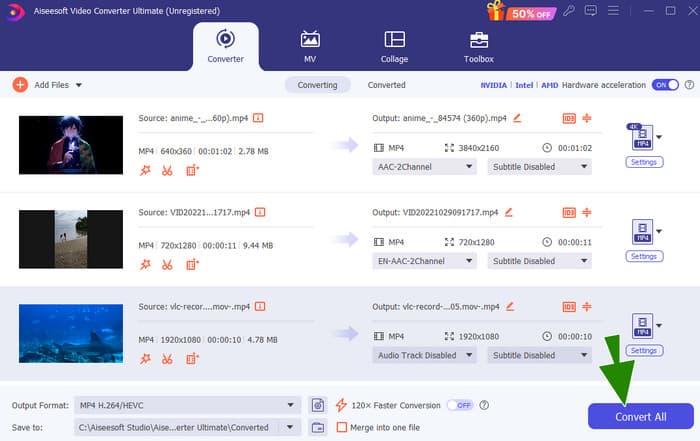The height and width of the screenshot is (441, 700).
Task: Open enhance tool for anime video
Action: (x=192, y=171)
